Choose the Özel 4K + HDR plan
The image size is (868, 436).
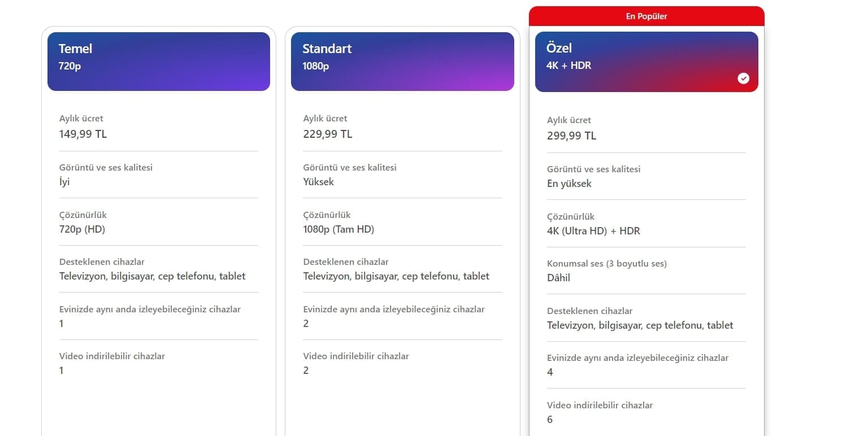[x=646, y=61]
